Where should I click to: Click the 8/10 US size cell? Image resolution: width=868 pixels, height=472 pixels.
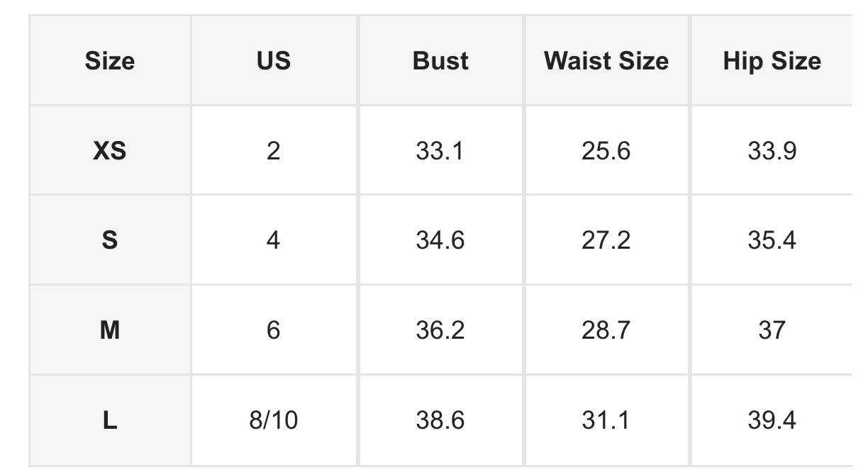click(274, 420)
